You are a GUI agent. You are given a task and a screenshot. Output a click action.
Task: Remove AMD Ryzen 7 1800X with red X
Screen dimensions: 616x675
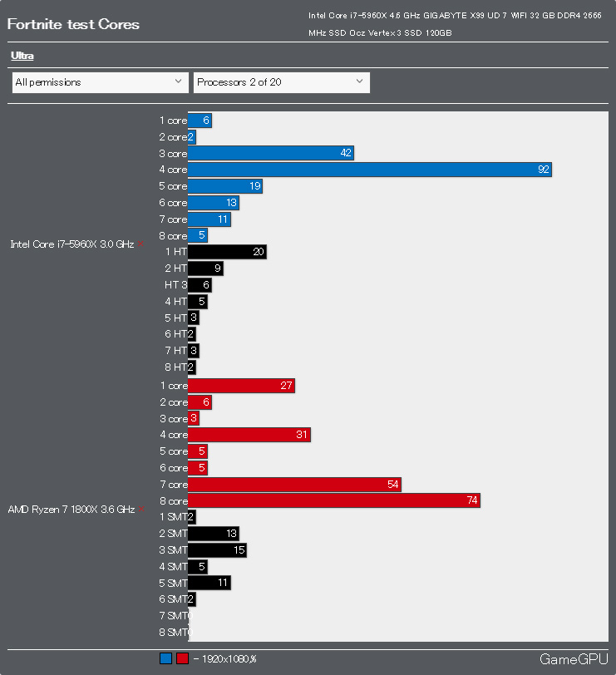[140, 510]
